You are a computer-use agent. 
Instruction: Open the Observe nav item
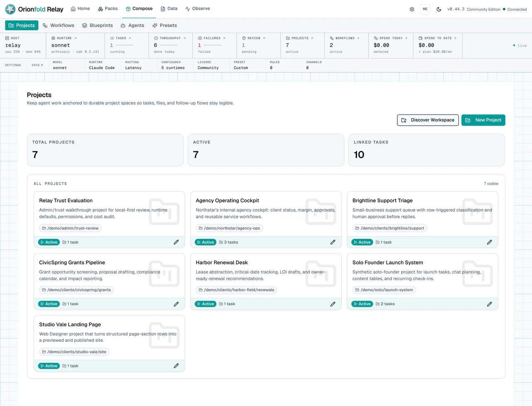pos(197,9)
